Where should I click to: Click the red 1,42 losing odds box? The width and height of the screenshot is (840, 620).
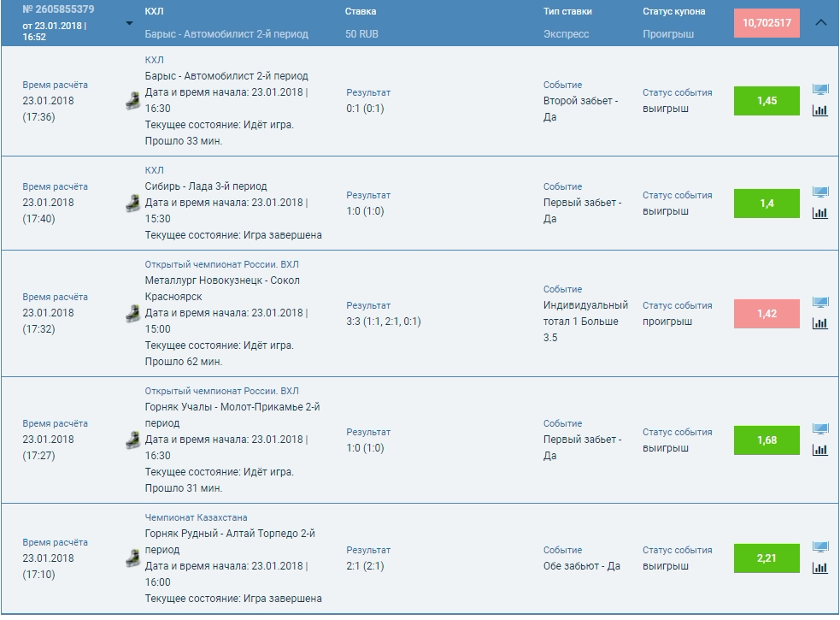pyautogui.click(x=767, y=314)
